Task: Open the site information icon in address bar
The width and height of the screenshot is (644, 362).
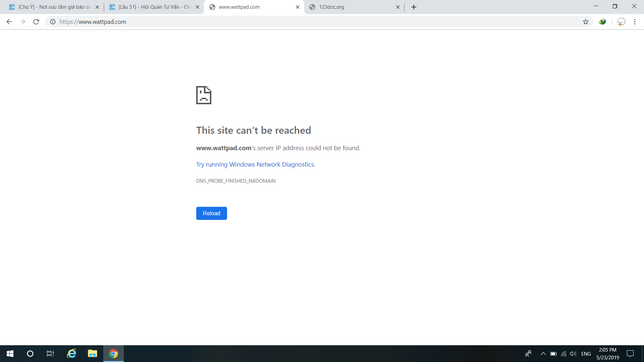Action: point(53,22)
